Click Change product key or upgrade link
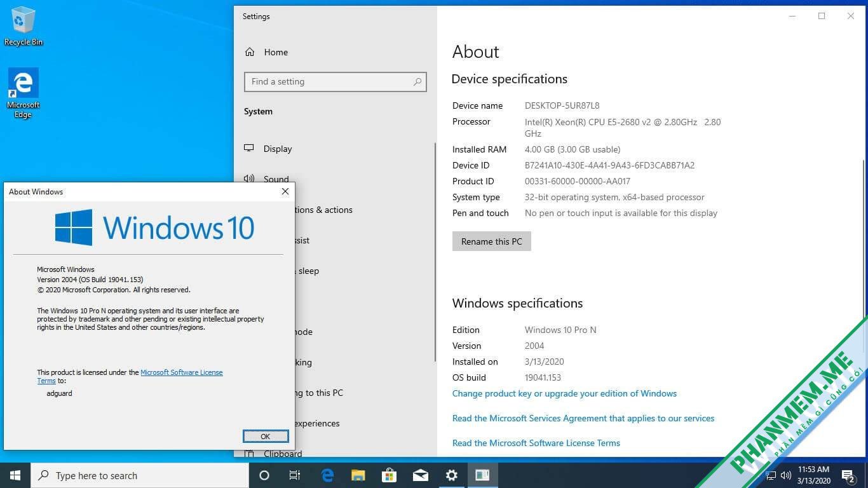Viewport: 868px width, 488px height. [564, 393]
